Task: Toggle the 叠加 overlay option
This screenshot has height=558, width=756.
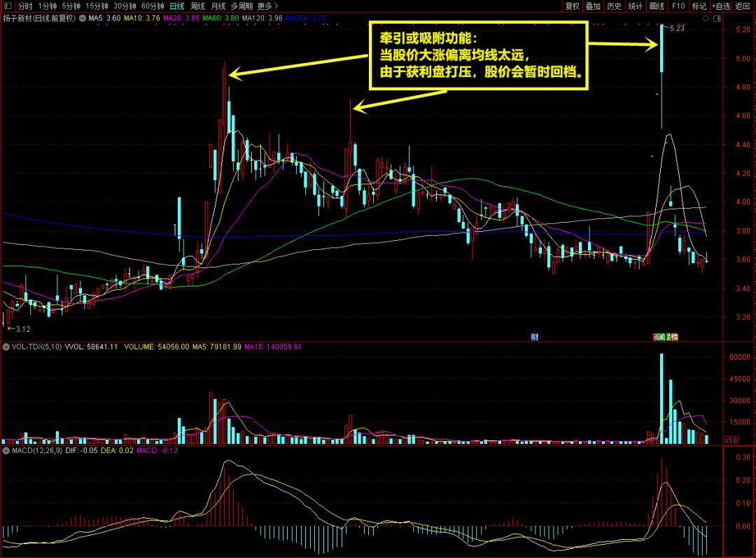Action: click(x=593, y=6)
